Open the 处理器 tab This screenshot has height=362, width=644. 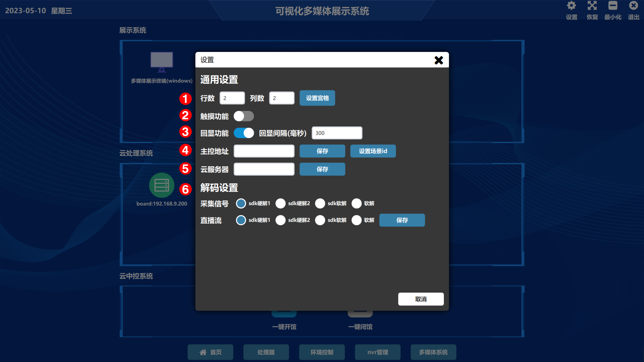(x=266, y=352)
